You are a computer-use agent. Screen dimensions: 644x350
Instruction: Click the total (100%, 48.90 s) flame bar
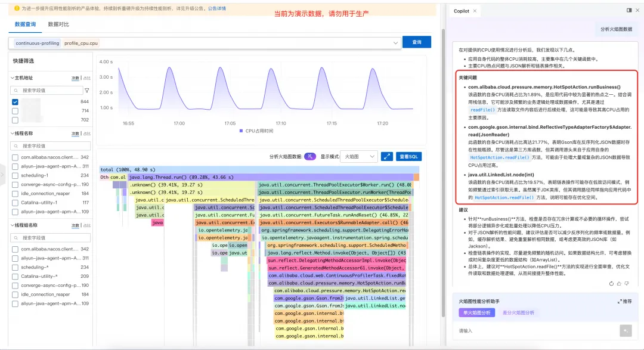pyautogui.click(x=259, y=169)
